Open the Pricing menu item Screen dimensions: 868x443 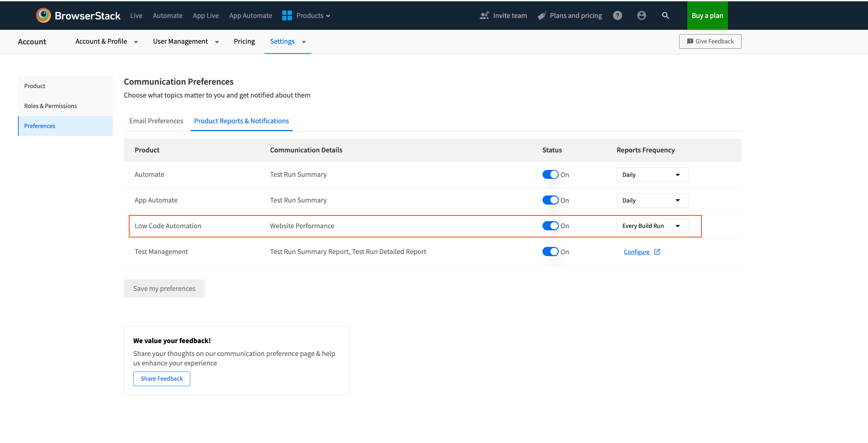click(244, 41)
